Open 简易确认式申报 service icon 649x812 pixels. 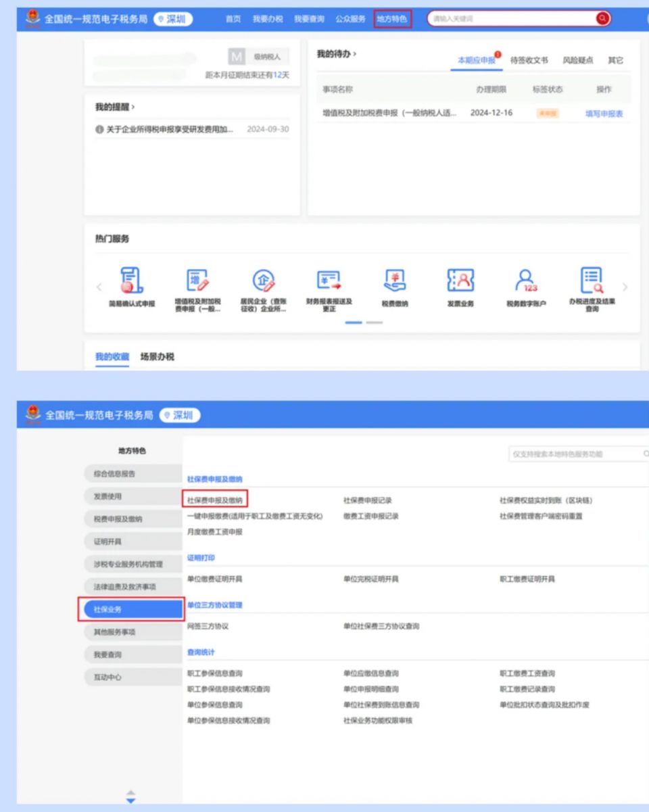[132, 280]
